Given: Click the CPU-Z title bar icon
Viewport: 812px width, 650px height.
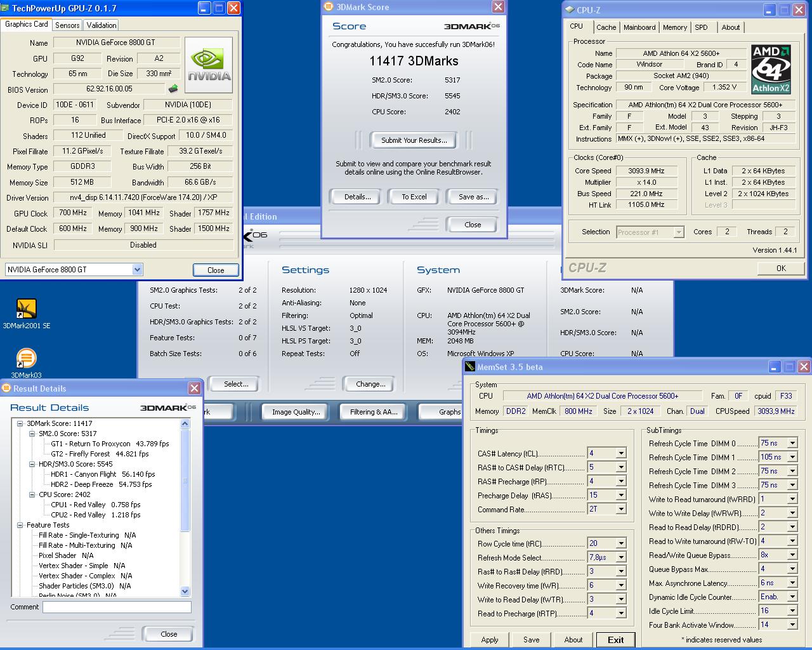Looking at the screenshot, I should tap(569, 10).
